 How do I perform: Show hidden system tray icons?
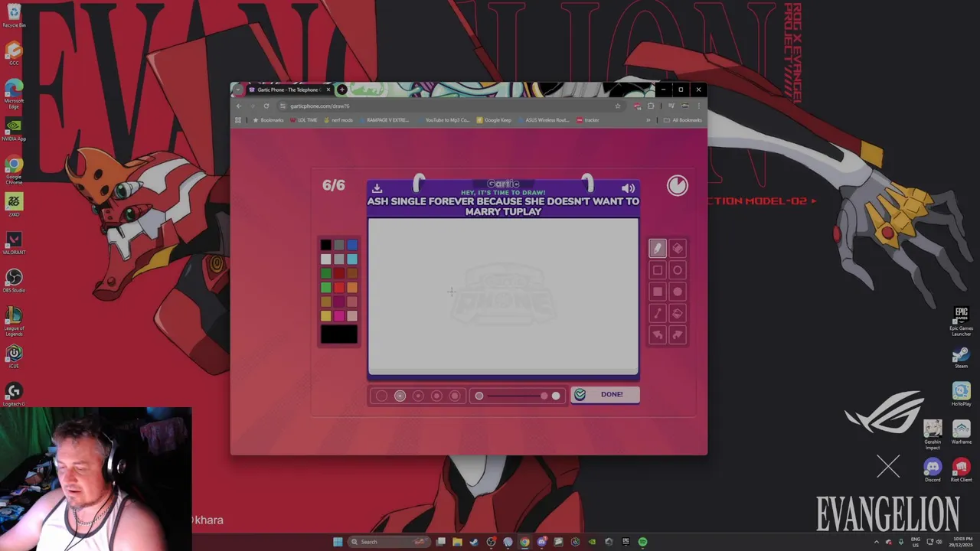877,542
